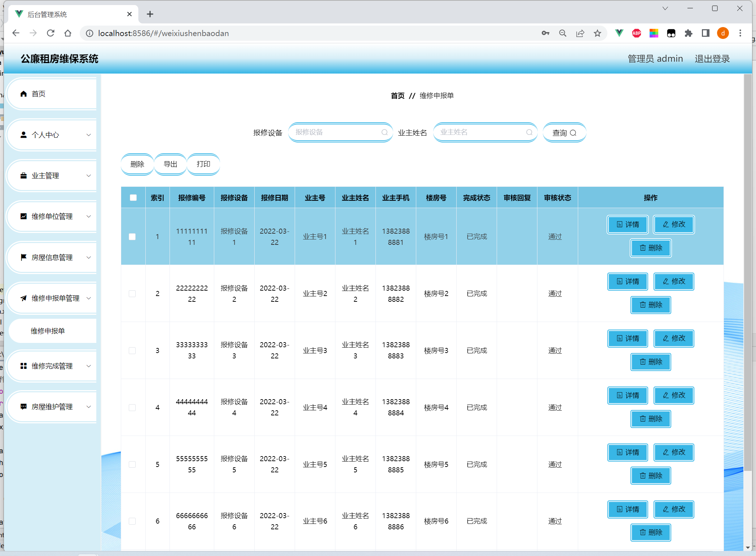Click 退出登录 in the top bar
The width and height of the screenshot is (756, 556).
[712, 59]
